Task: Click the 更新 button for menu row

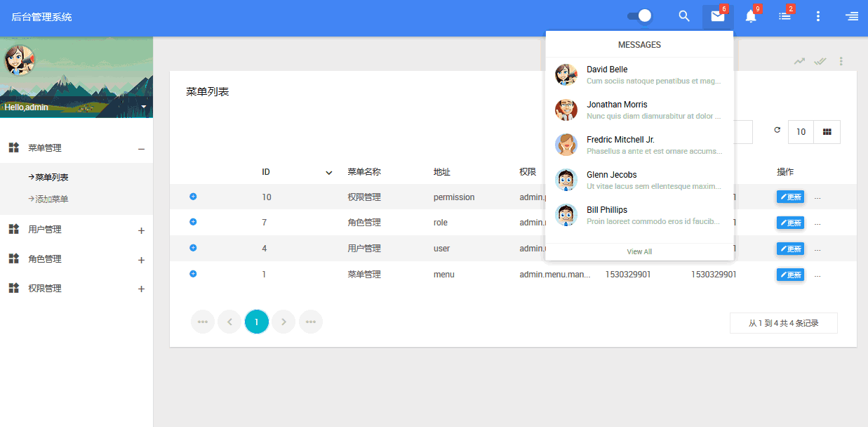Action: 790,275
